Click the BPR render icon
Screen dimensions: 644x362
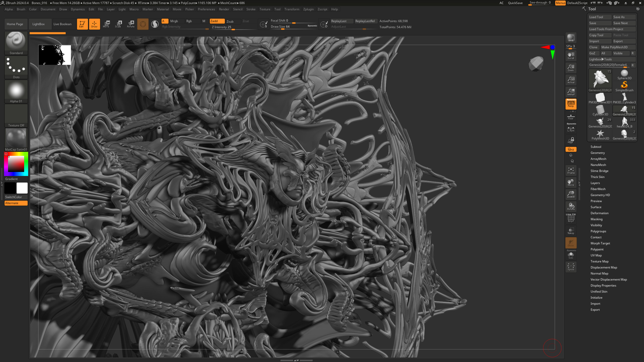[x=571, y=38]
